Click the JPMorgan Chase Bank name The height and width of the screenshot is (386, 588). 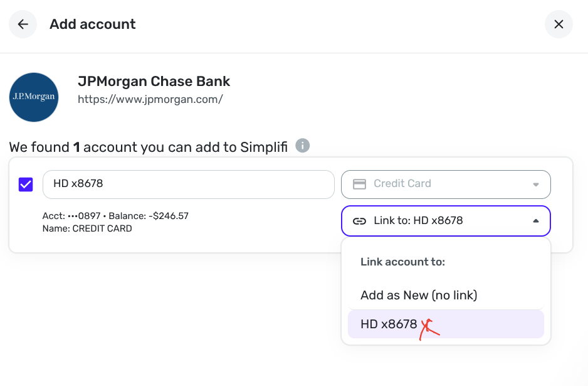(x=154, y=81)
